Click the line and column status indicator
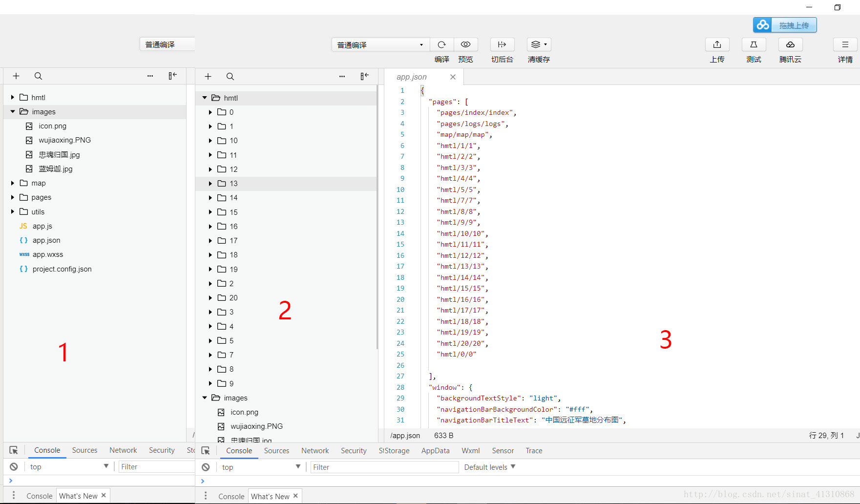 tap(826, 436)
